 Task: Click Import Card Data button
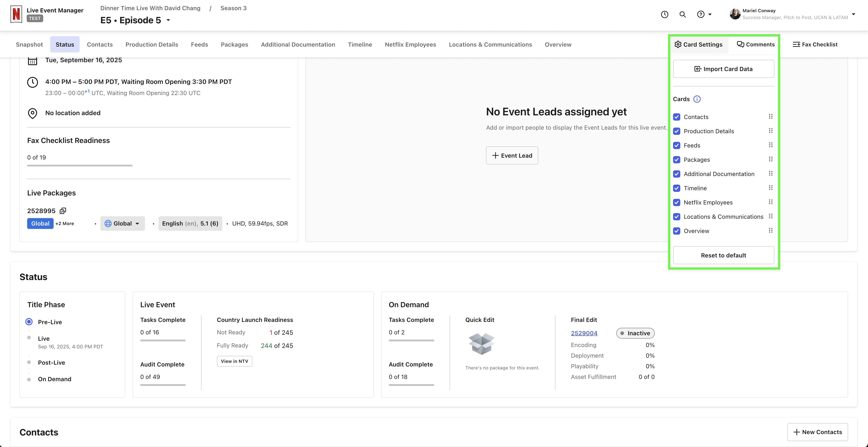coord(723,69)
